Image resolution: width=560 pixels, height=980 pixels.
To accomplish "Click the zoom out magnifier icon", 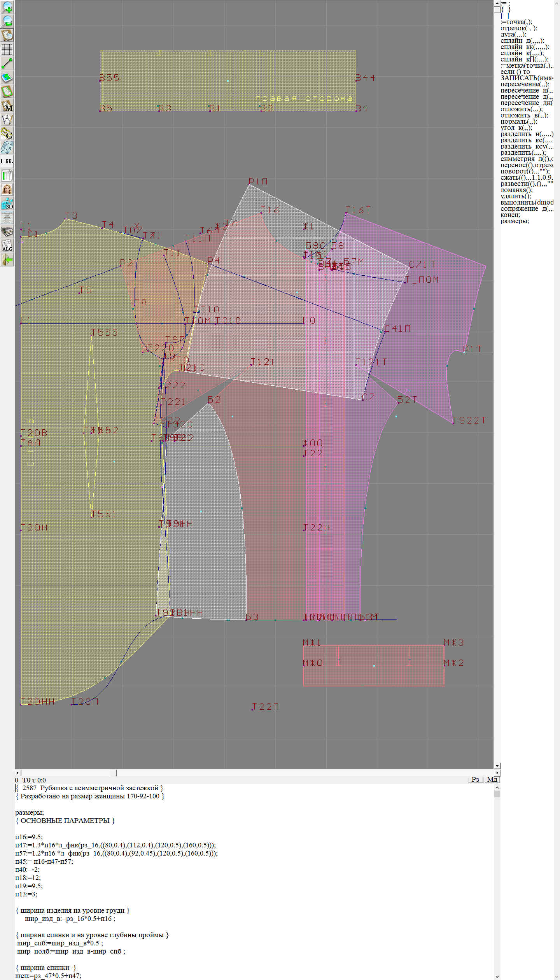I will pos(7,21).
